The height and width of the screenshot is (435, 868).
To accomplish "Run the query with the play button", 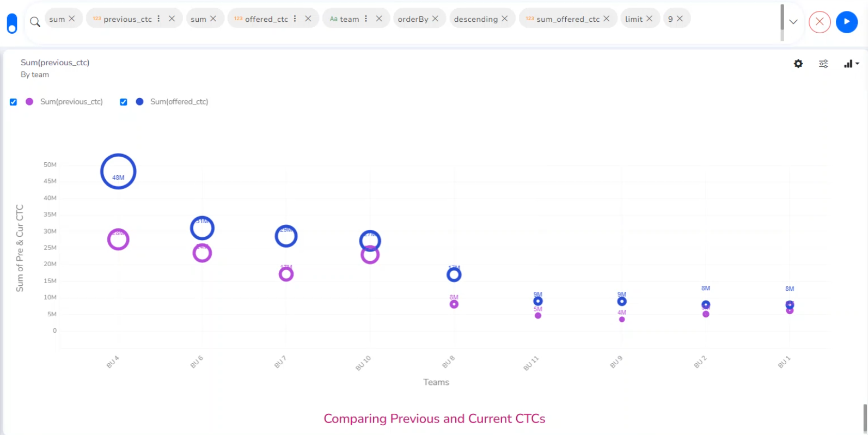I will click(x=846, y=22).
